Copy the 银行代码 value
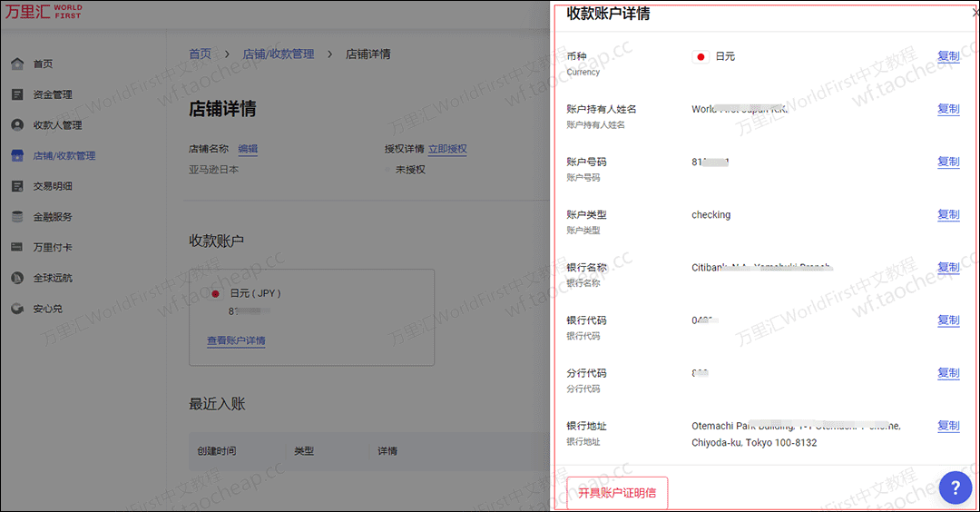980x512 pixels. pyautogui.click(x=948, y=320)
